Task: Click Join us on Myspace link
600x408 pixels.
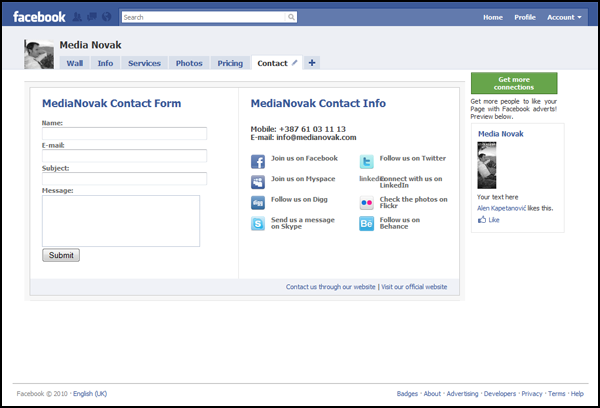Action: coord(303,179)
